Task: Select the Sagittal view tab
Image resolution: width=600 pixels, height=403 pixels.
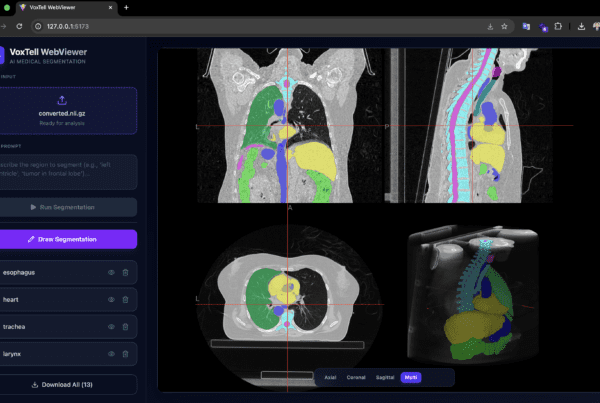Action: (383, 377)
